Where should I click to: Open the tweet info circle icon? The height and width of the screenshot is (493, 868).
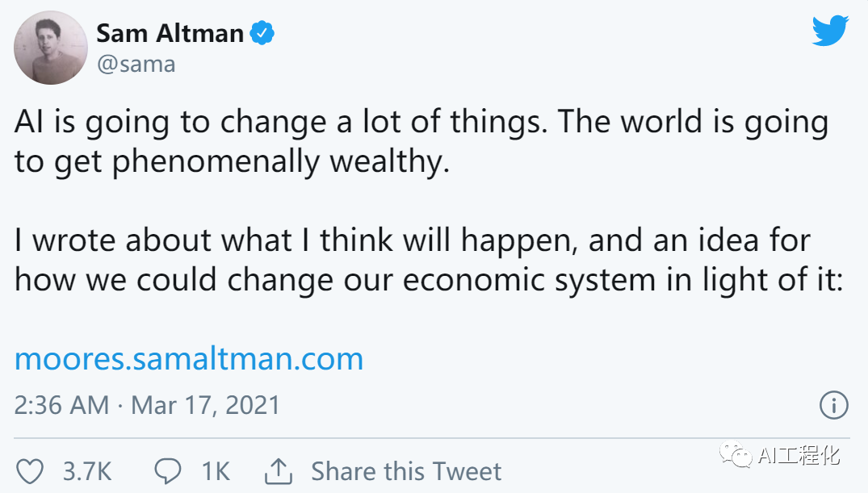tap(833, 404)
